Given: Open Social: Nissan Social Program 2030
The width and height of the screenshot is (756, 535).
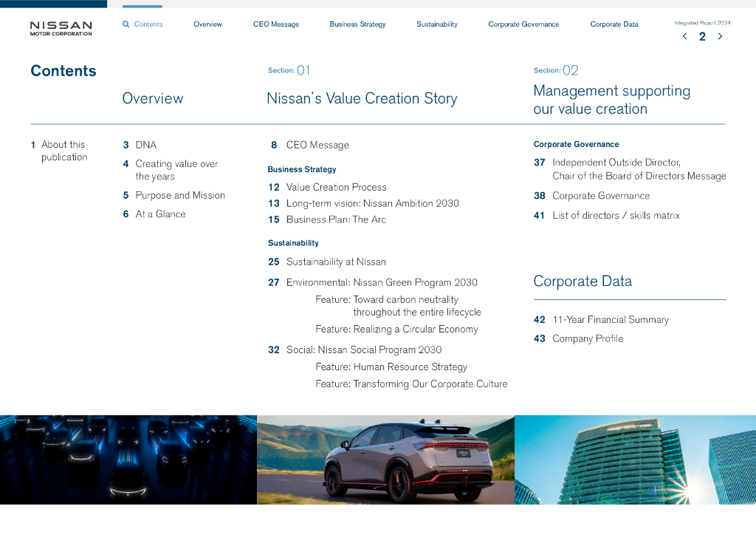Looking at the screenshot, I should [x=355, y=350].
